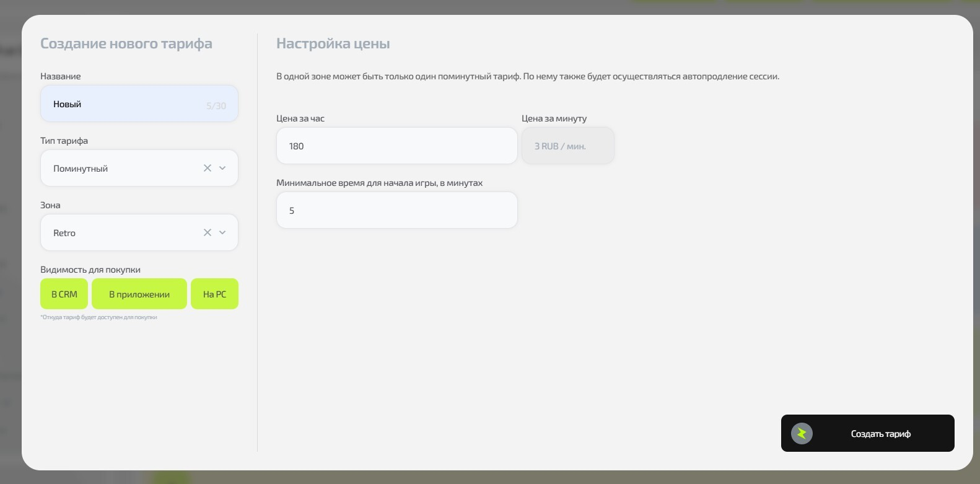Click the 5/30 character counter
Image resolution: width=980 pixels, height=484 pixels.
[x=216, y=106]
